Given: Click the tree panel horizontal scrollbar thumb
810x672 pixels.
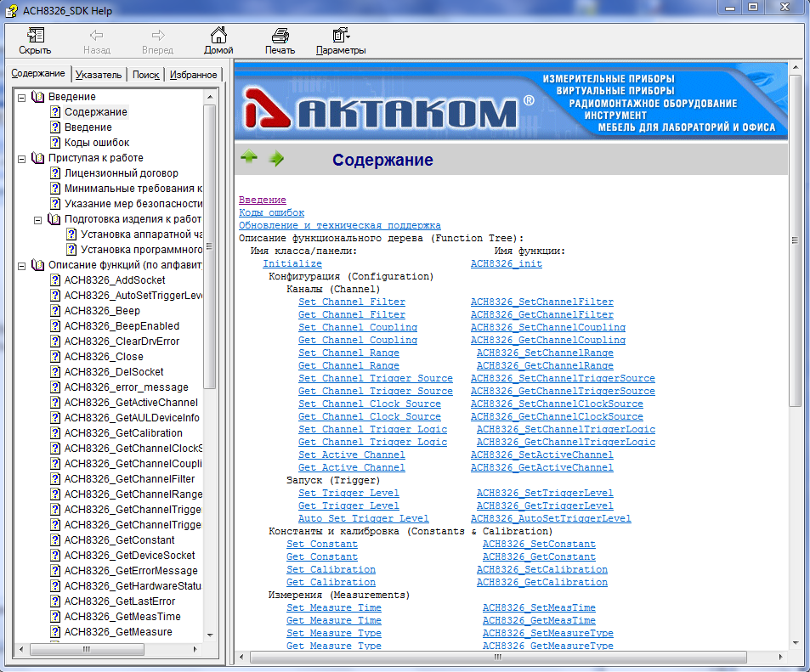Looking at the screenshot, I should [x=87, y=649].
